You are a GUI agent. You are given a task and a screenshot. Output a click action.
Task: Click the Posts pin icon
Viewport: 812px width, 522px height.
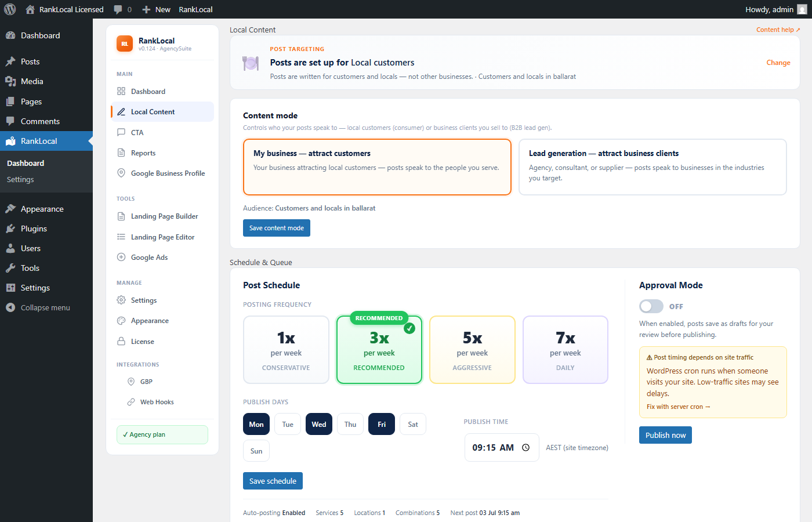pos(10,61)
